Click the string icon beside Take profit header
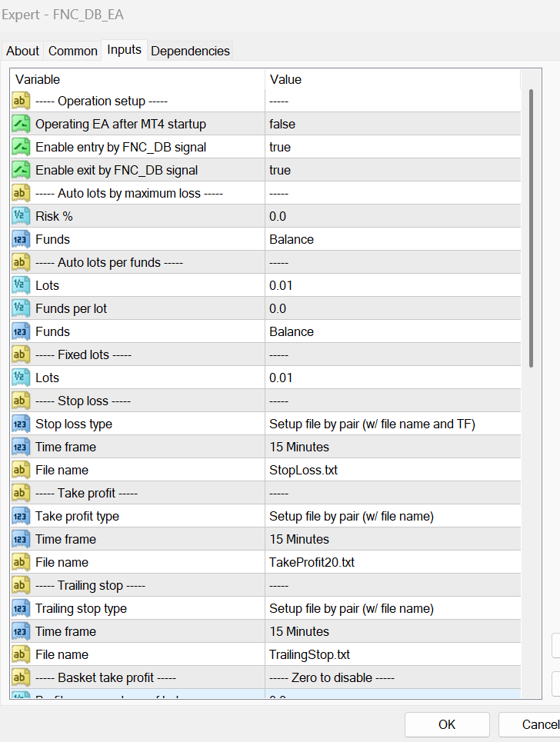The width and height of the screenshot is (560, 742). click(20, 493)
